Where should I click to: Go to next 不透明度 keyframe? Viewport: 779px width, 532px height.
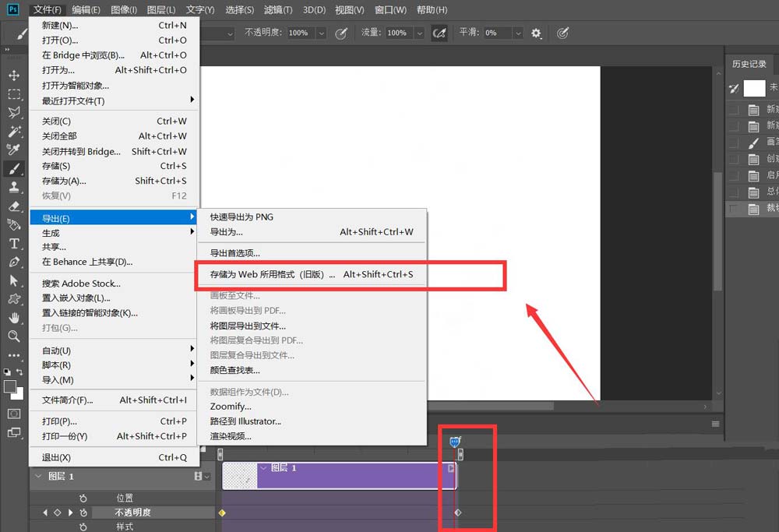pyautogui.click(x=70, y=512)
